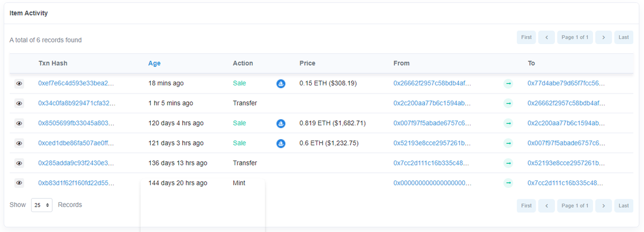Click green arrow icon in 1 hr 5 mins row
Viewport: 644px width, 232px height.
click(x=508, y=104)
